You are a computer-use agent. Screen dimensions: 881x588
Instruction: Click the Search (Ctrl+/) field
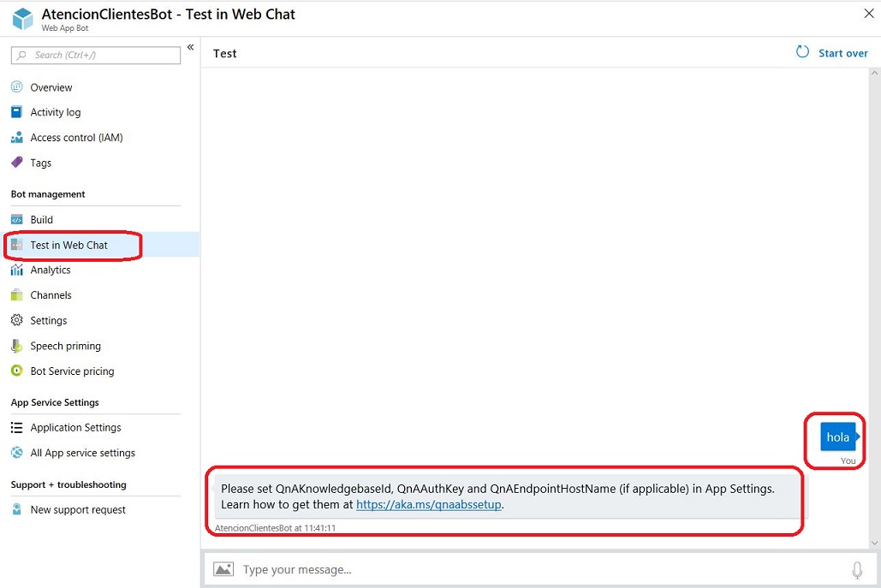coord(96,55)
